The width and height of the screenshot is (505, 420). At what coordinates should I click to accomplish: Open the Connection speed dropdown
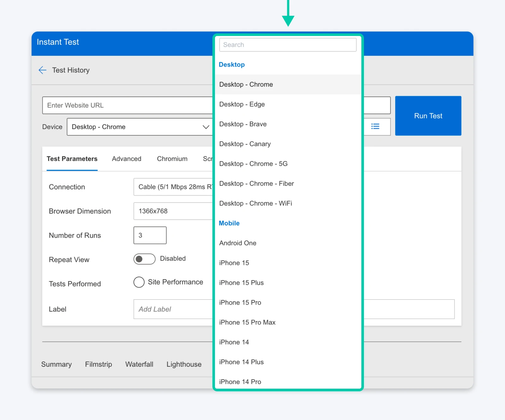174,187
